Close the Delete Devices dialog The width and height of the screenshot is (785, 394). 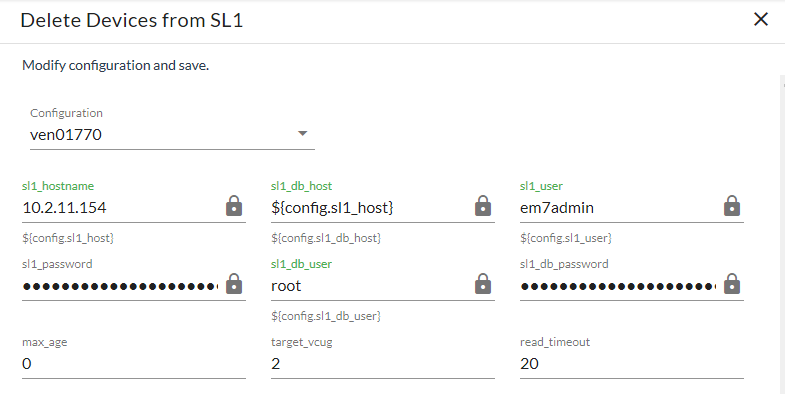click(760, 20)
